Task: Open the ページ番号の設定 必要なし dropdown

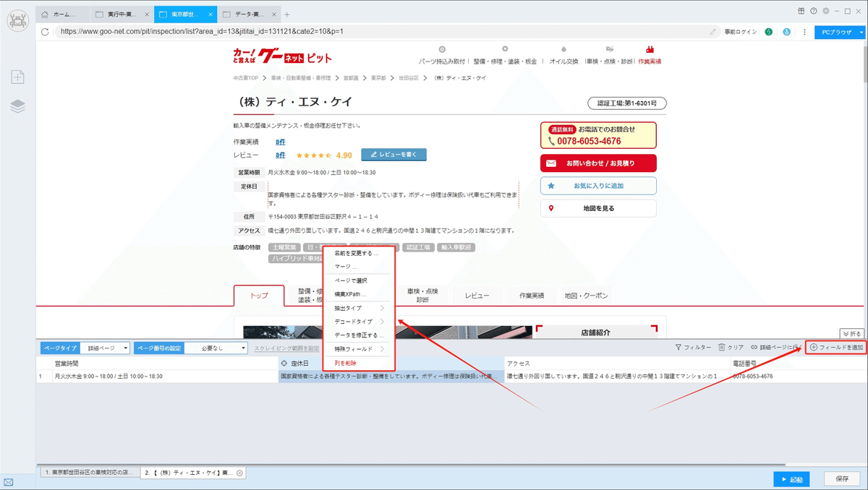Action: [x=216, y=348]
